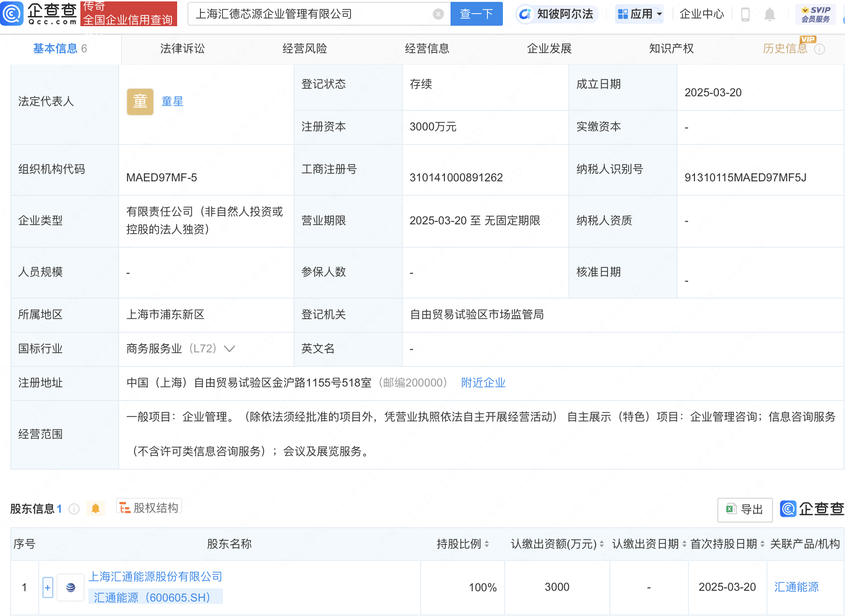Click 汇通能源 company logo thumbnail

[71, 587]
